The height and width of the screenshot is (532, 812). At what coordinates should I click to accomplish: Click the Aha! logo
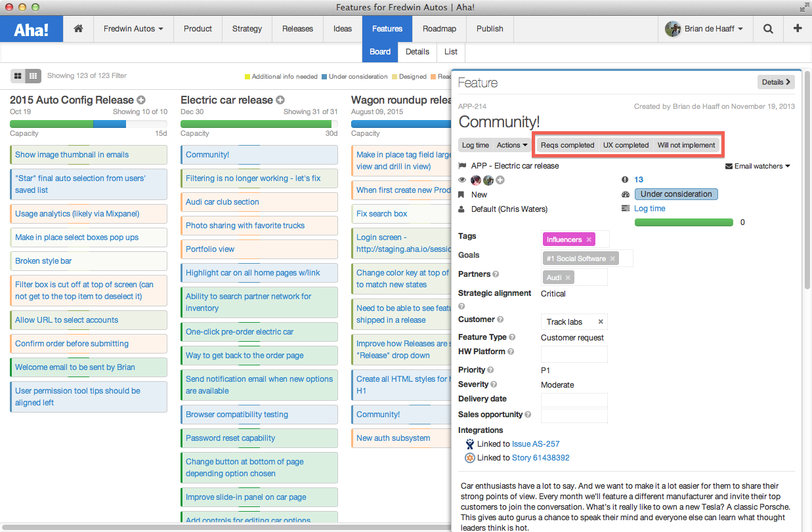32,29
